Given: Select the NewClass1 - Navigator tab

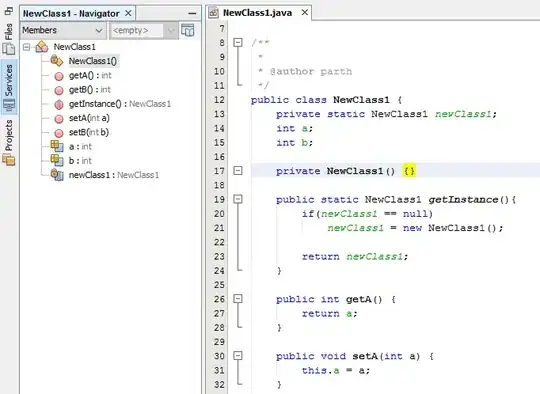Looking at the screenshot, I should click(71, 13).
